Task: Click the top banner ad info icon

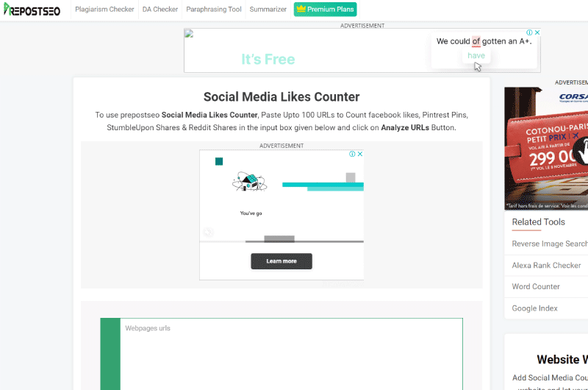Action: [529, 32]
